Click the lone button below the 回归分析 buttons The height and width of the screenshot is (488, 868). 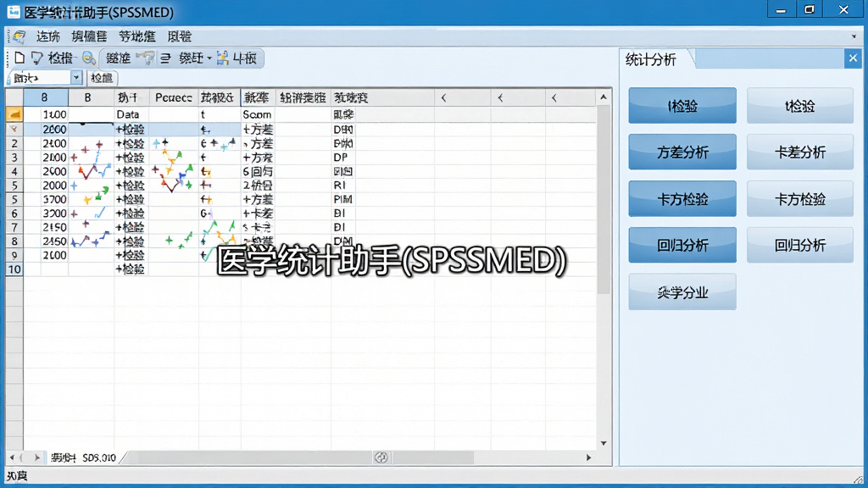coord(682,292)
